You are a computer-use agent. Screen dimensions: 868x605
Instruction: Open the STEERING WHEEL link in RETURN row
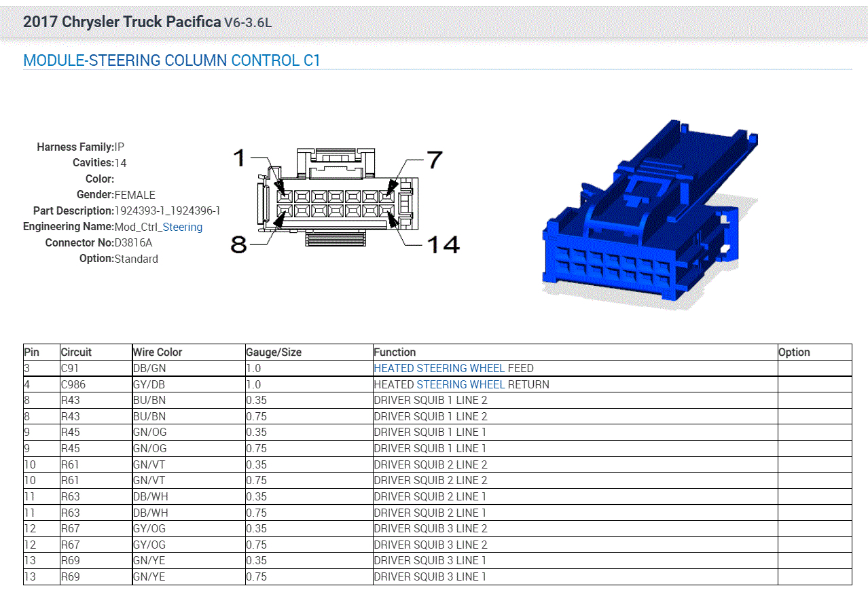click(461, 384)
